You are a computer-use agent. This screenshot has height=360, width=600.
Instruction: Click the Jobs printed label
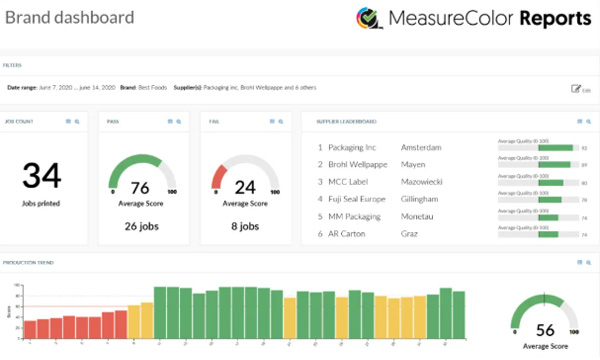[41, 204]
